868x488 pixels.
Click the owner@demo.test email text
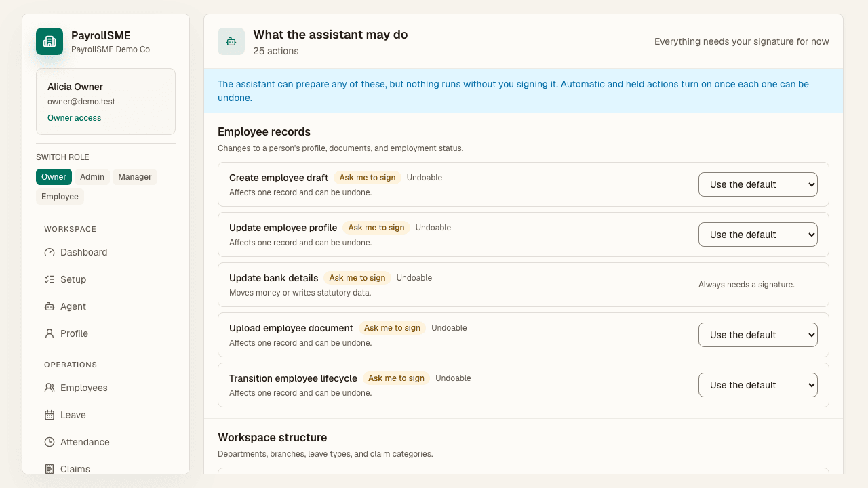tap(81, 102)
